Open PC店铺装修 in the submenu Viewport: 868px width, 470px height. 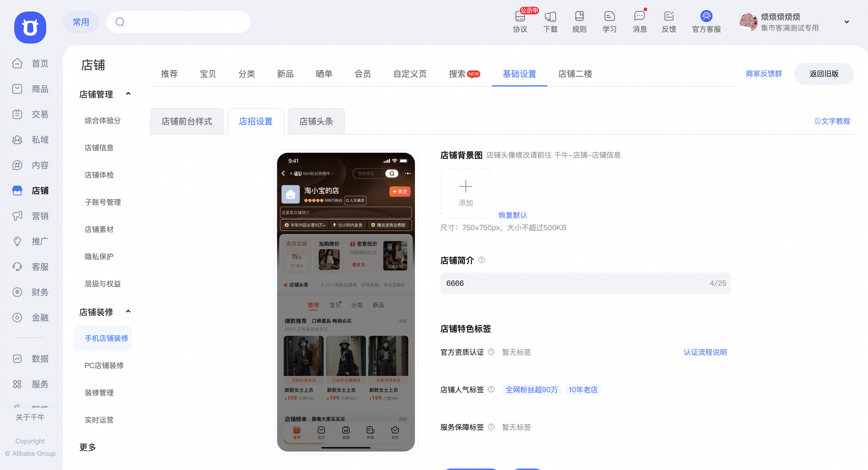pos(104,365)
